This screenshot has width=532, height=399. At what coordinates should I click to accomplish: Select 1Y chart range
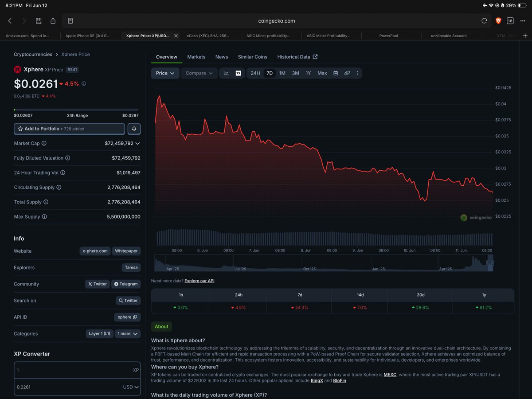pos(308,73)
